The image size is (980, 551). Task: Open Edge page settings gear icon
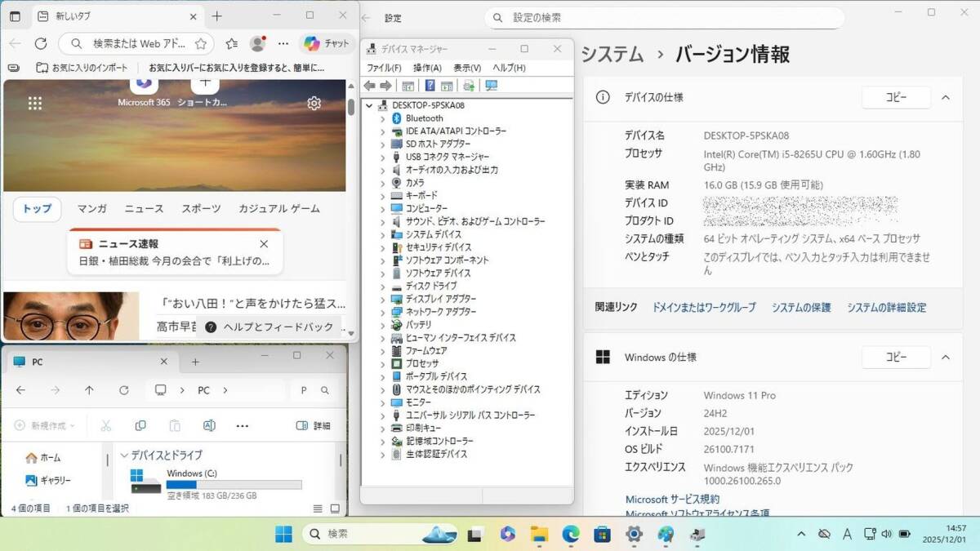pyautogui.click(x=314, y=103)
